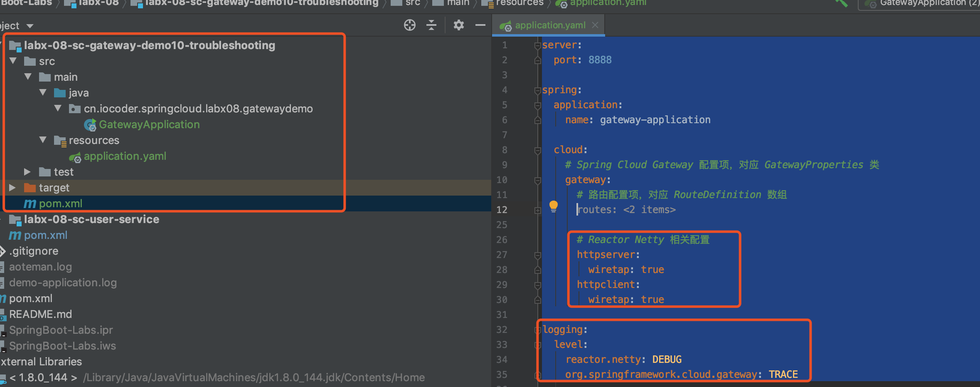Select the README.md file

point(40,314)
